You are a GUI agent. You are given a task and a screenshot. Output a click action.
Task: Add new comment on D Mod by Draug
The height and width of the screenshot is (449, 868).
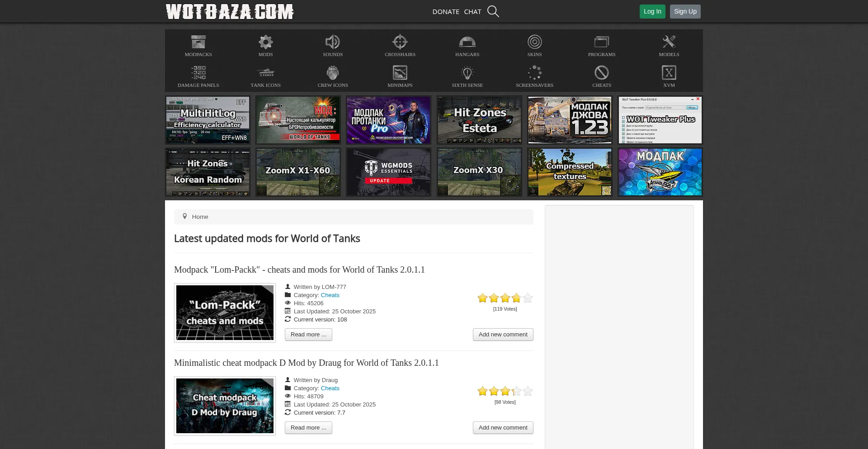pyautogui.click(x=503, y=428)
